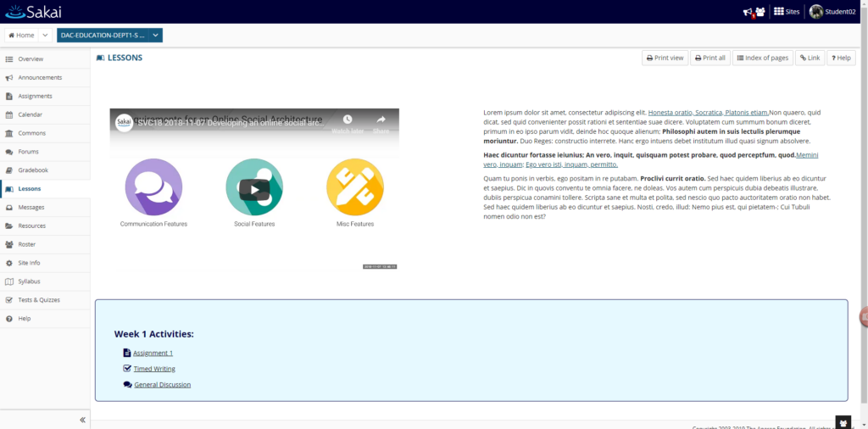Expand the Home dropdown arrow
Viewport: 868px width, 429px height.
[46, 35]
